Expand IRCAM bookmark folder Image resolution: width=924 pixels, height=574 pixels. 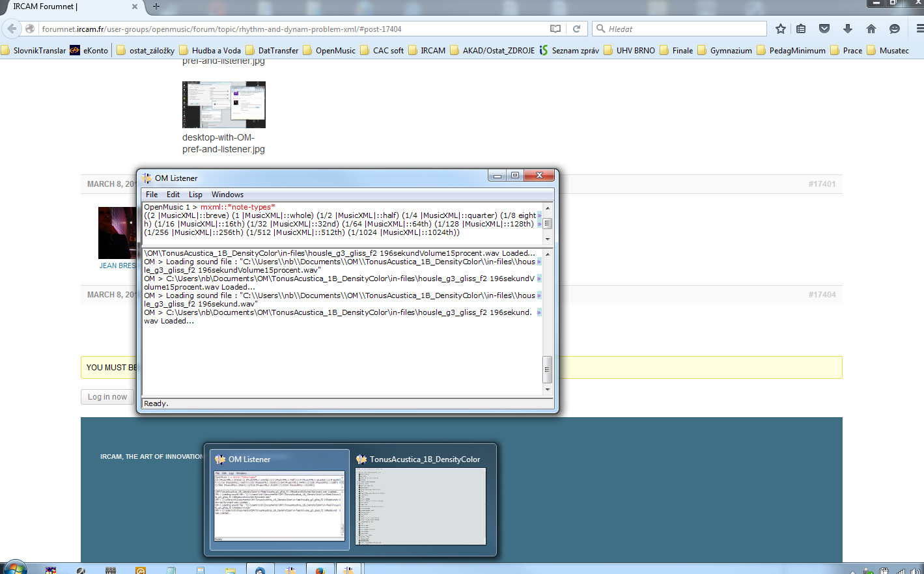point(427,50)
